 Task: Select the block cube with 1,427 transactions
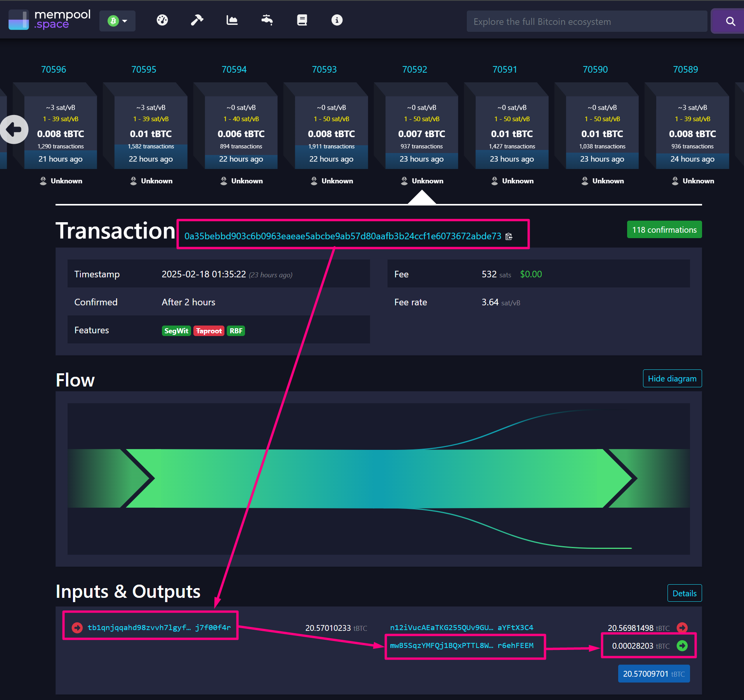[512, 132]
